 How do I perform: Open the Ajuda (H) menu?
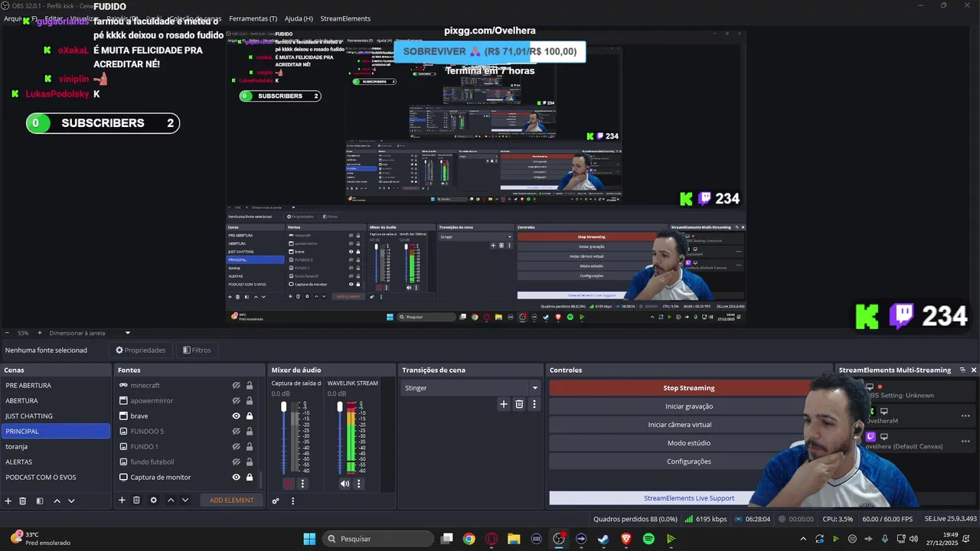pos(299,18)
